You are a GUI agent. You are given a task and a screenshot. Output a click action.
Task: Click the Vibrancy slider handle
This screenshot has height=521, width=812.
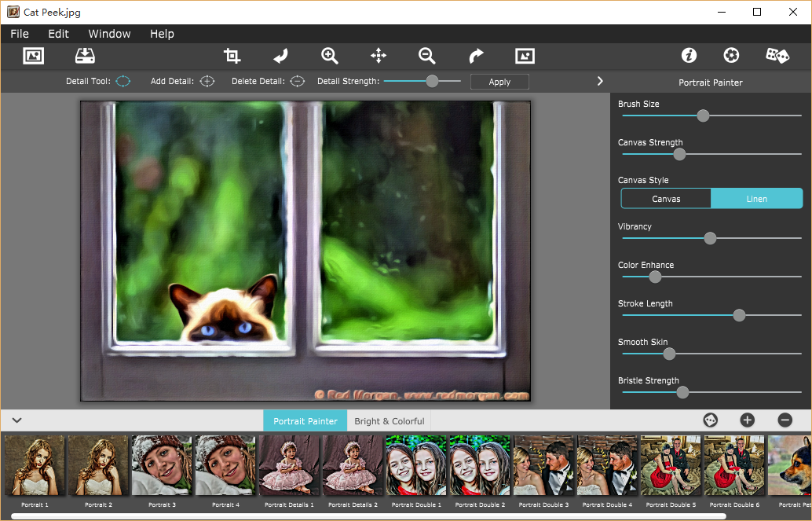pyautogui.click(x=710, y=238)
